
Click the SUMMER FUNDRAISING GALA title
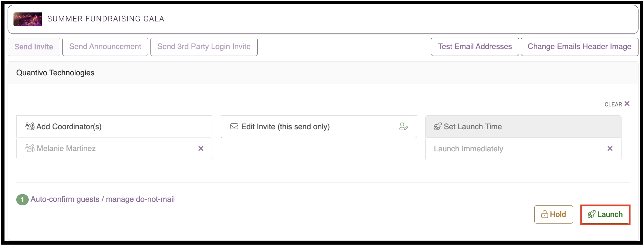click(x=106, y=19)
